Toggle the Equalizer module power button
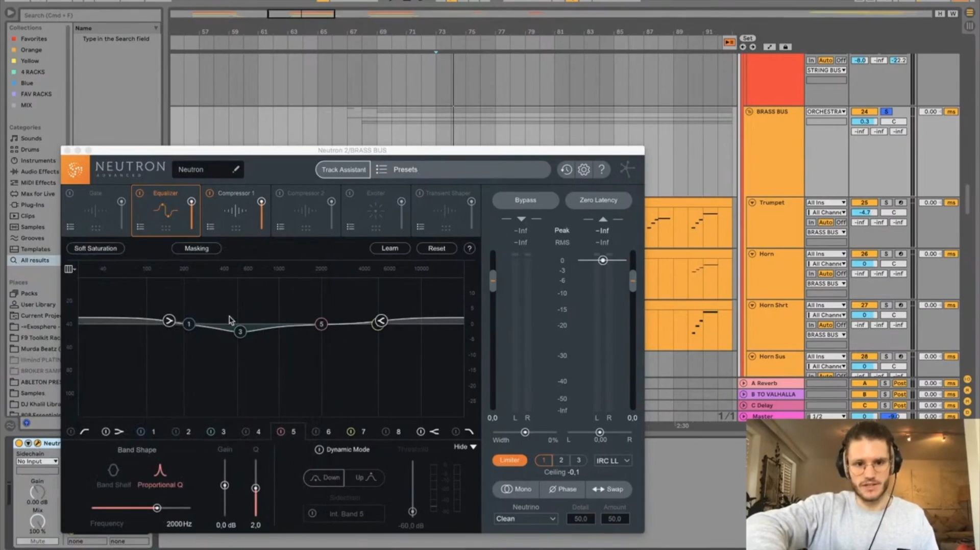980x550 pixels. coord(139,193)
